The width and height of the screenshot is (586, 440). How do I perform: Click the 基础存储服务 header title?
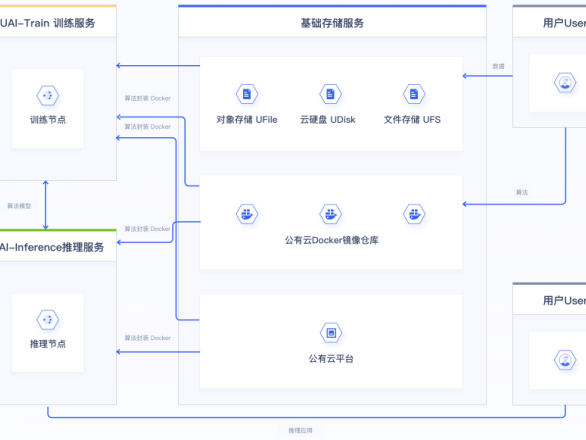(x=332, y=23)
